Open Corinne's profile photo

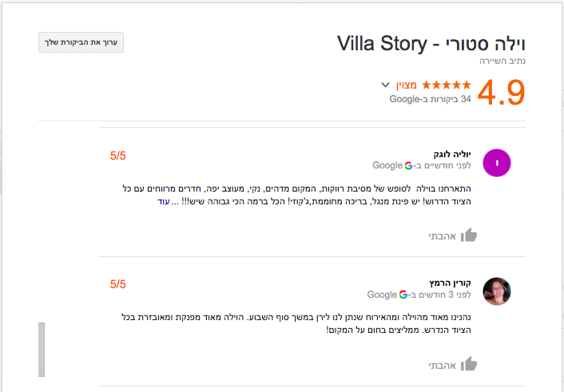497,291
